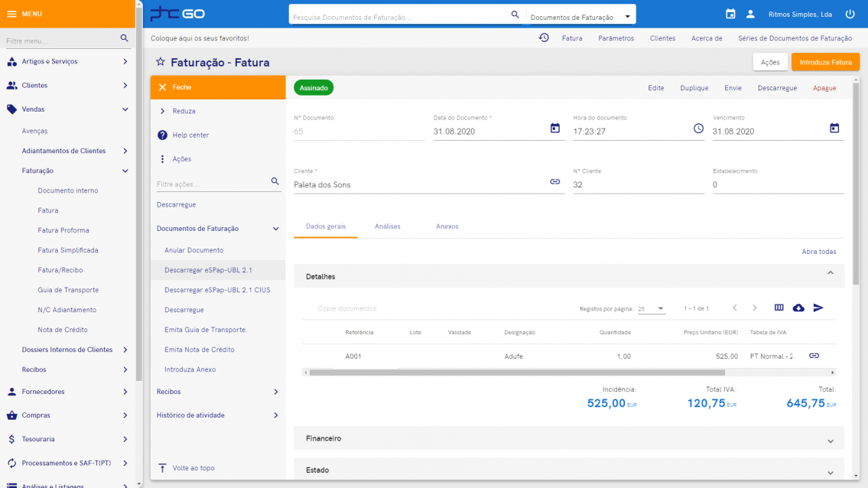
Task: Click the horizontal scrollbar of details table
Action: click(x=517, y=373)
